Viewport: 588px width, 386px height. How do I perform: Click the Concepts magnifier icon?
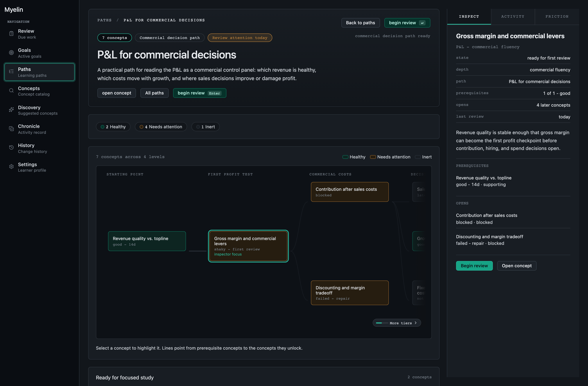click(11, 91)
